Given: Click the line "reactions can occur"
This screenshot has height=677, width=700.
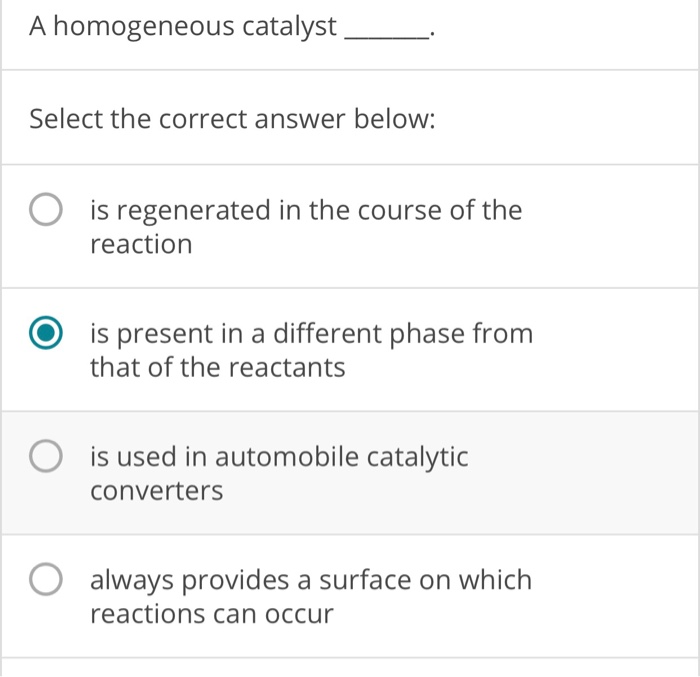Looking at the screenshot, I should pyautogui.click(x=211, y=614).
